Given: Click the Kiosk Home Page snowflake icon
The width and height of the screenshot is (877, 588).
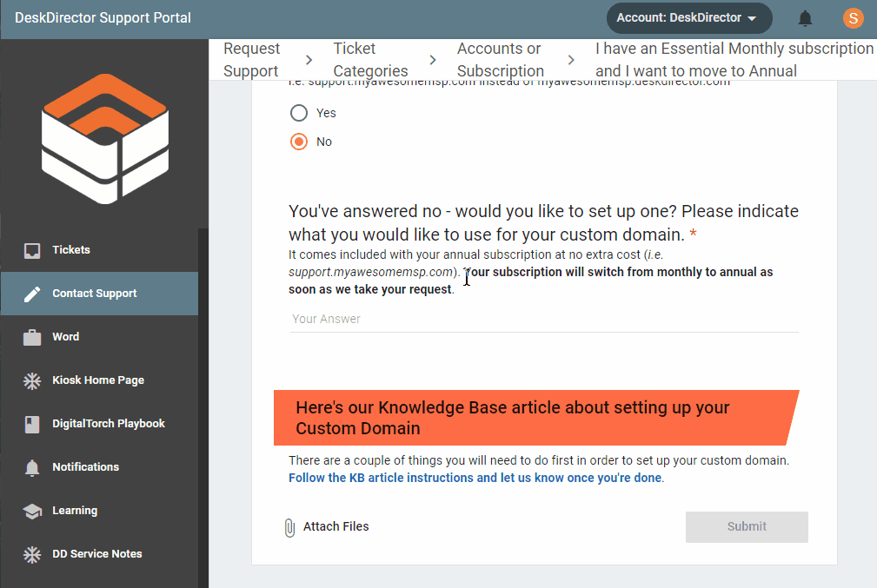Looking at the screenshot, I should click(32, 380).
